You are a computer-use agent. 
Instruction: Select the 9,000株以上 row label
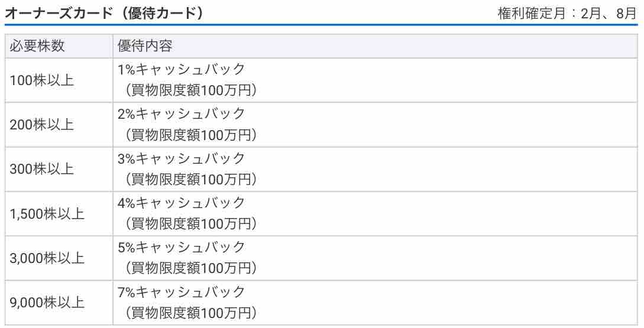click(x=47, y=303)
